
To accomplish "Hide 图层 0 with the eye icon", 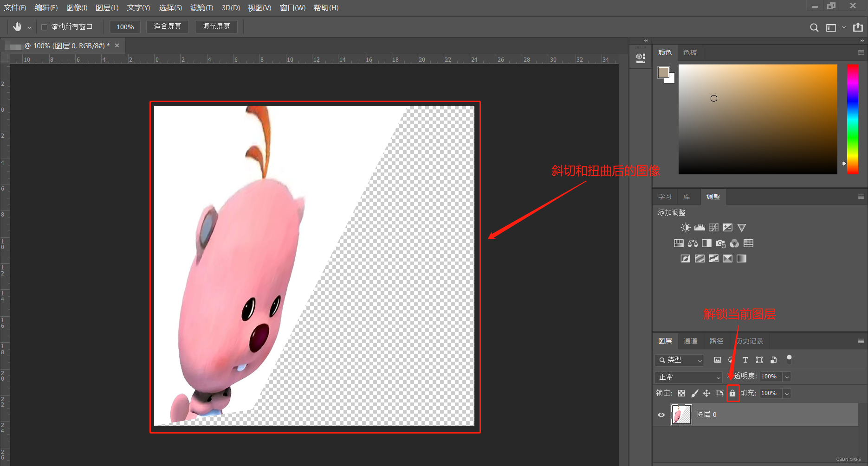I will pos(661,415).
